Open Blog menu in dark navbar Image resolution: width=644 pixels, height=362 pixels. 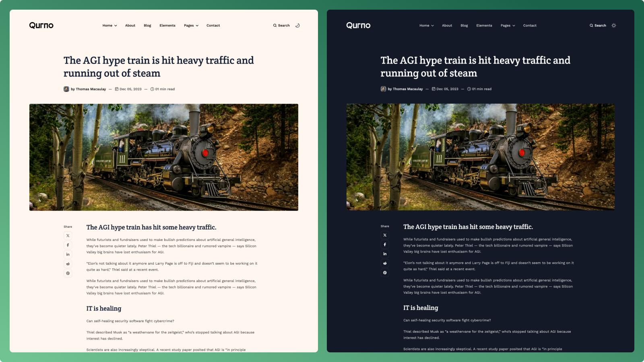(x=464, y=25)
